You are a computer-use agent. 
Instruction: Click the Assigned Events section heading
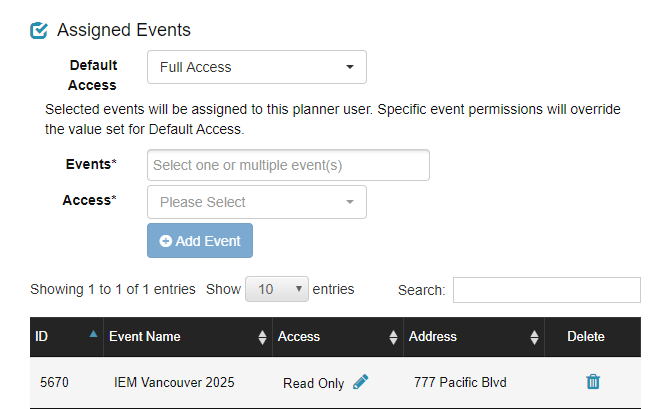point(124,31)
